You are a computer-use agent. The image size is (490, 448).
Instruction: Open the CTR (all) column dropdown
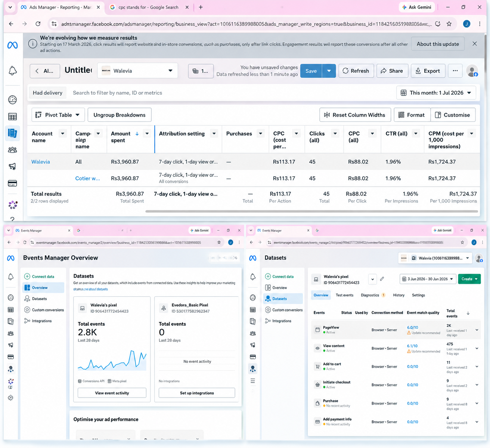coord(415,134)
